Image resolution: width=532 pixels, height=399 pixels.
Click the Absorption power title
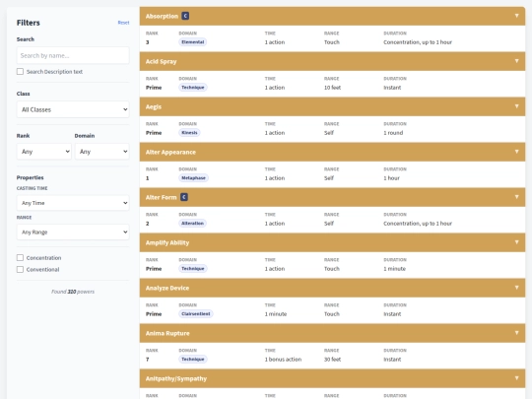click(162, 17)
